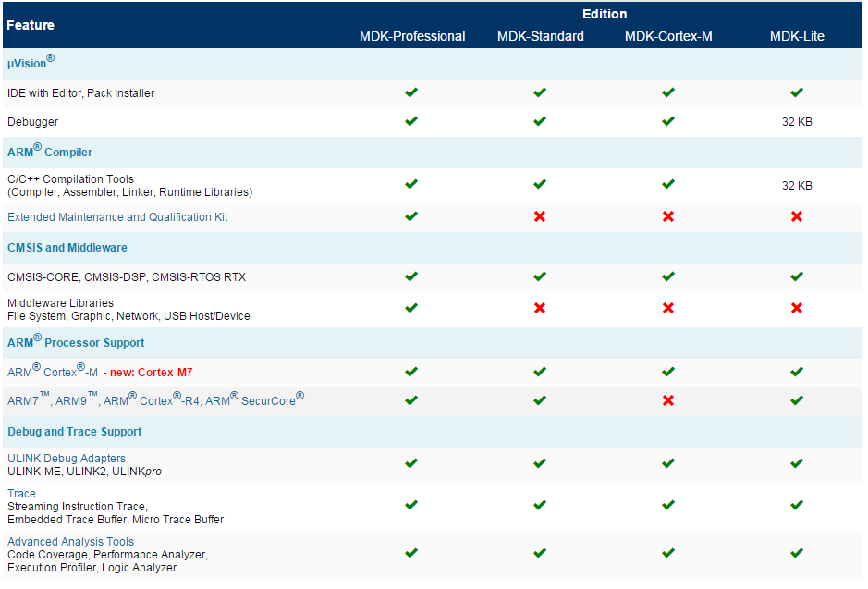Click the 32 KB value in C/C++ Compilation Tools row
The height and width of the screenshot is (589, 868).
coord(797,186)
